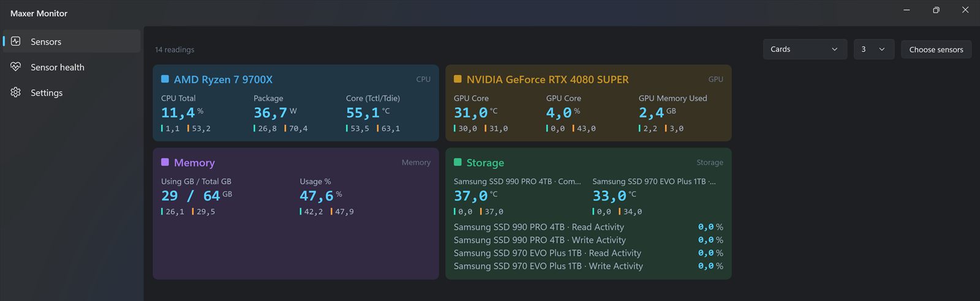Click the green square beside Storage
This screenshot has height=301, width=980.
click(458, 162)
